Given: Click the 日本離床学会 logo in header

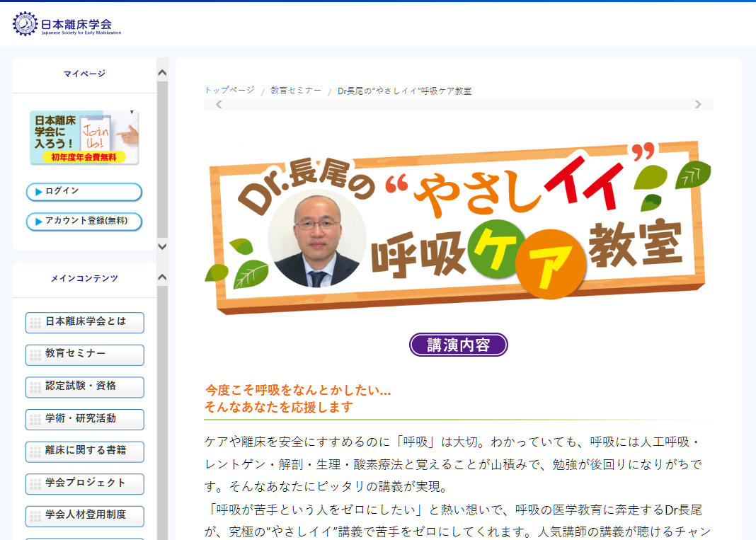Looking at the screenshot, I should (67, 24).
